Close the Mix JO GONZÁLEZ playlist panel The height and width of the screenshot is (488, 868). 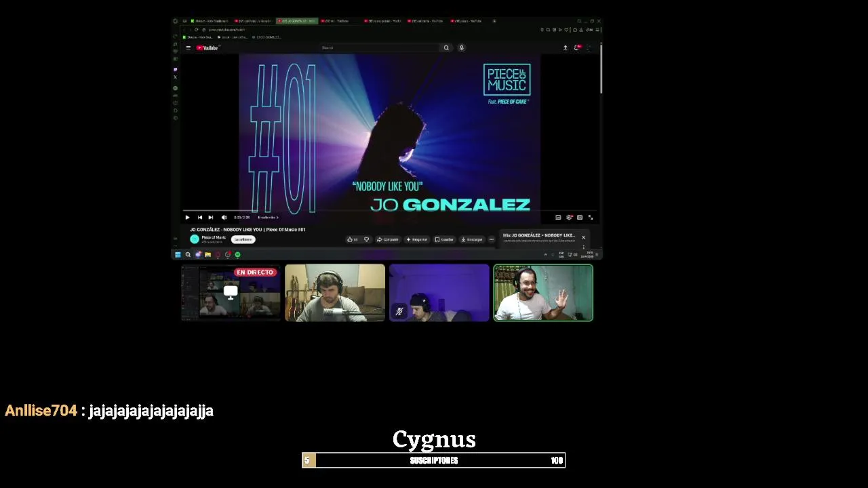tap(583, 237)
